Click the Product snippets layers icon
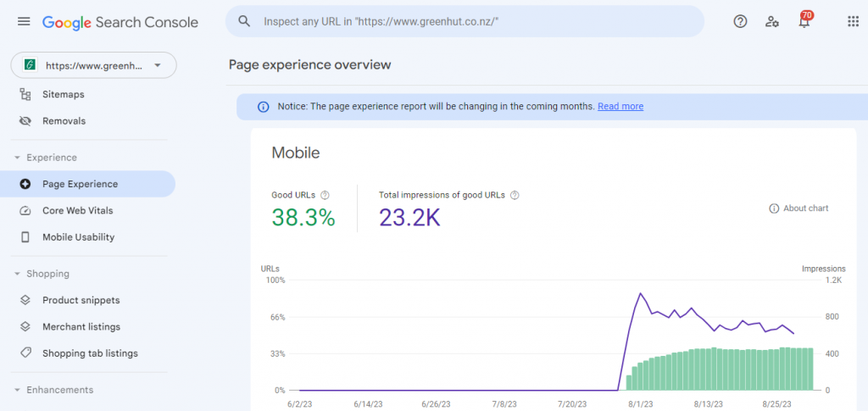 [25, 300]
